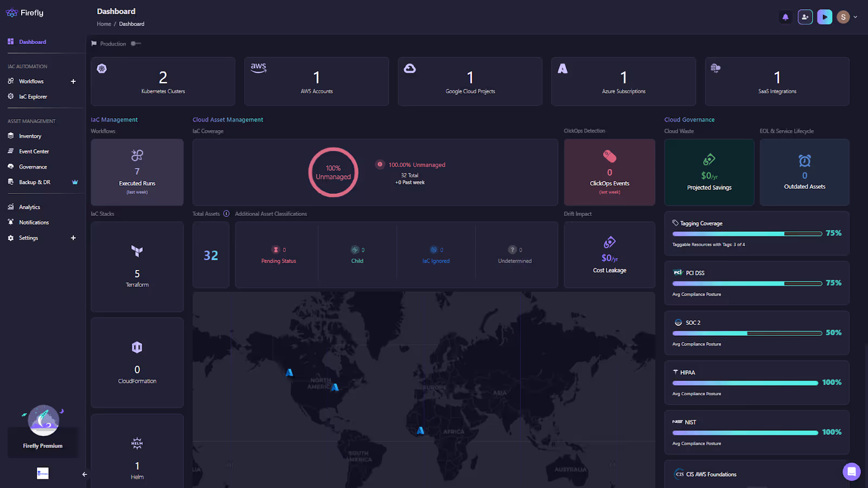
Task: Open the Projected Savings card
Action: [x=709, y=172]
